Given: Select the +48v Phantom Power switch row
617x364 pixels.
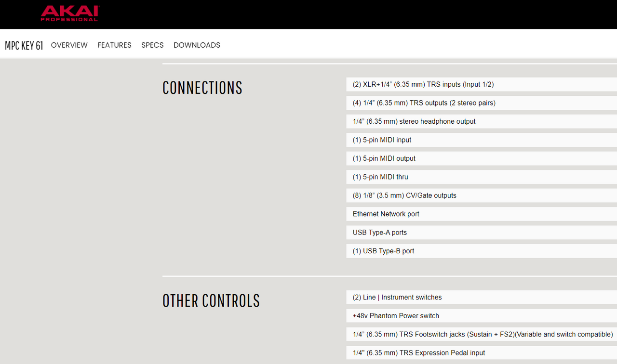Looking at the screenshot, I should [482, 316].
